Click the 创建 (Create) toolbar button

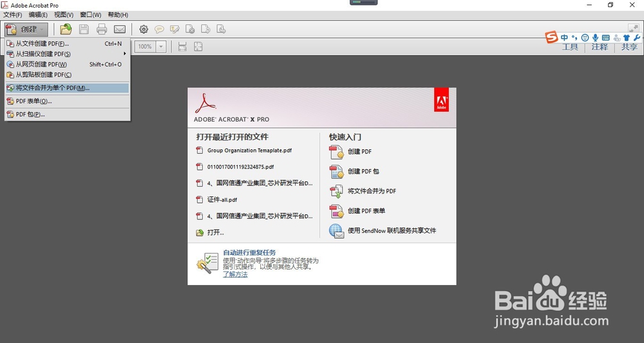[x=26, y=29]
